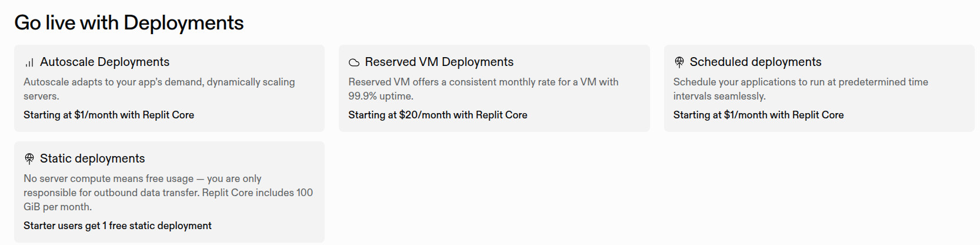The width and height of the screenshot is (980, 245).
Task: Click the Reserved VM cloud icon
Action: point(354,62)
